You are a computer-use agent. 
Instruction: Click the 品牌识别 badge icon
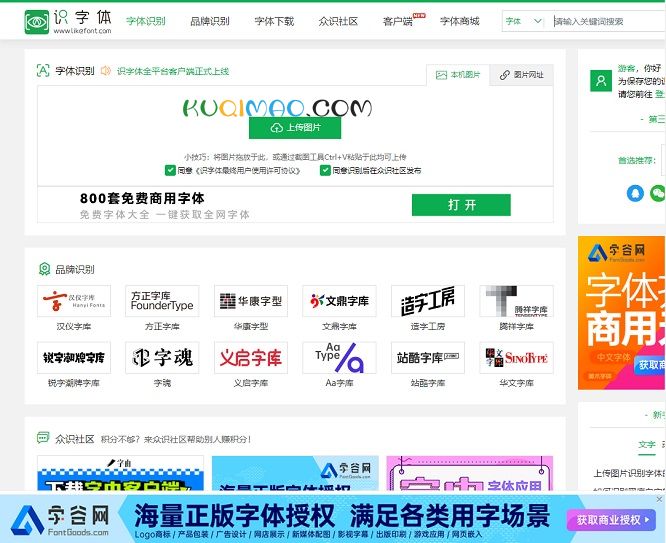(44, 269)
